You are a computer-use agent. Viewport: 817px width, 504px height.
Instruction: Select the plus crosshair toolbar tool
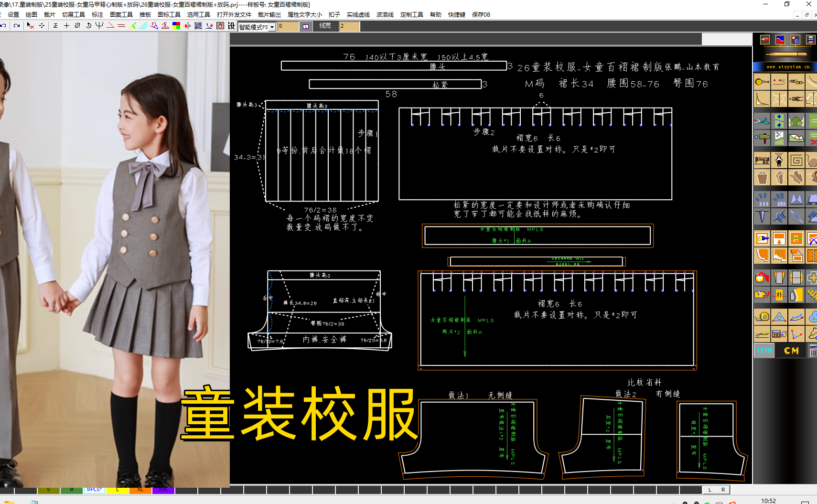click(66, 26)
